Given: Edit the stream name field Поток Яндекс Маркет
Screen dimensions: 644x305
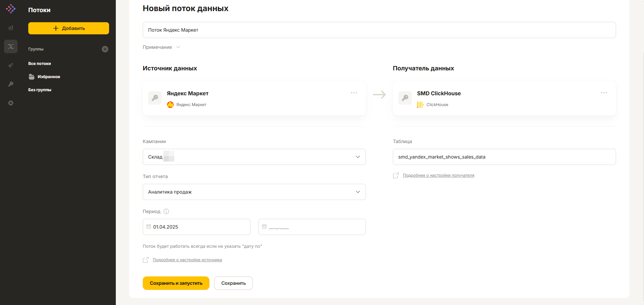Looking at the screenshot, I should click(379, 30).
